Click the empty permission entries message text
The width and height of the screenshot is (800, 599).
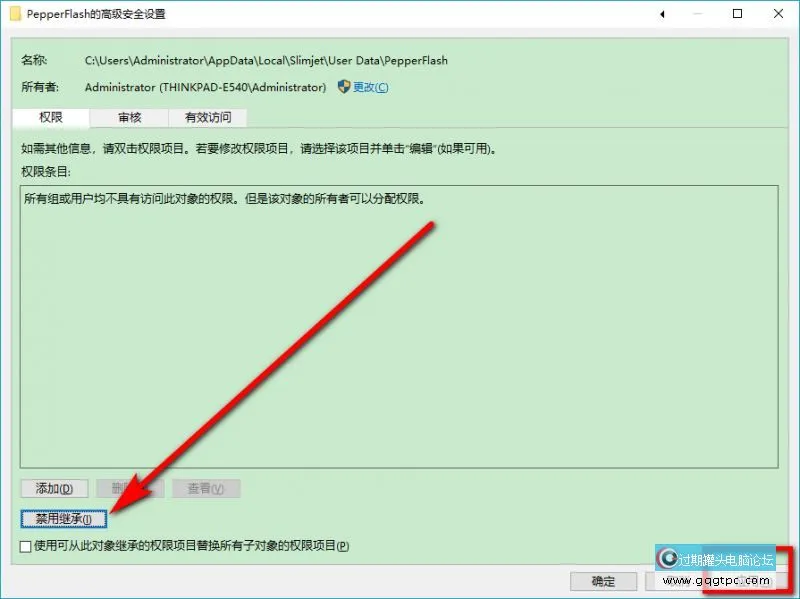225,198
